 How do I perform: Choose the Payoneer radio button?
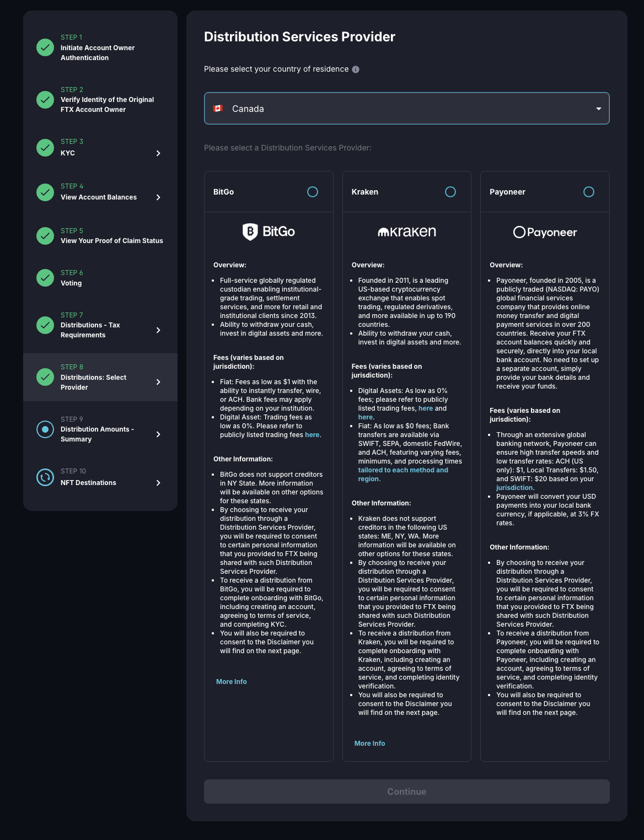(x=589, y=192)
